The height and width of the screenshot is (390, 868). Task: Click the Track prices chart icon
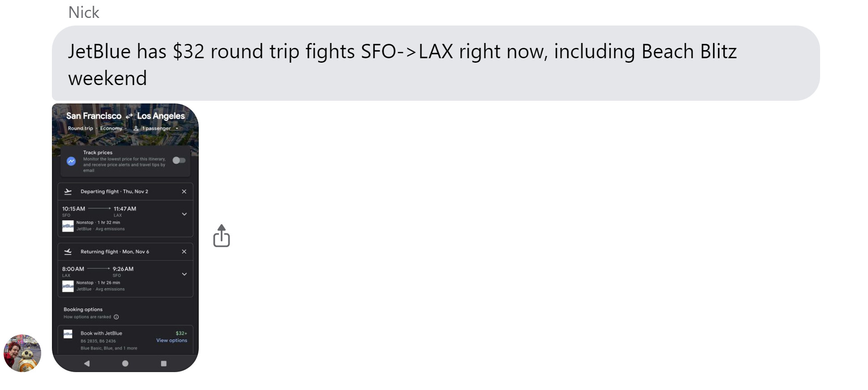[x=71, y=161]
